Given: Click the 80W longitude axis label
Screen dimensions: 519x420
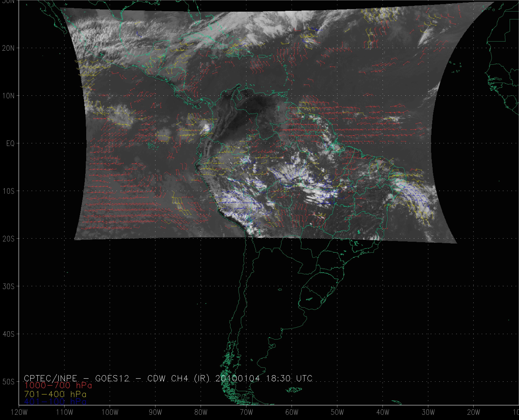Looking at the screenshot, I should pyautogui.click(x=201, y=412).
